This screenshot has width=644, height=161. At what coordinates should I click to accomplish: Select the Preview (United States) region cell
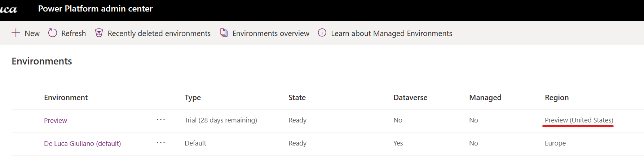coord(579,120)
